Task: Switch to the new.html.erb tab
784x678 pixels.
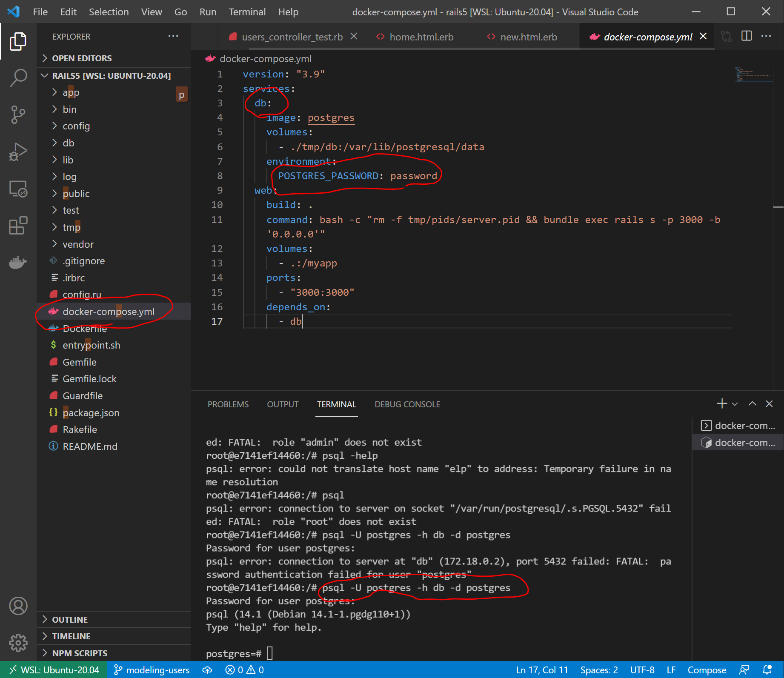Action: [528, 37]
